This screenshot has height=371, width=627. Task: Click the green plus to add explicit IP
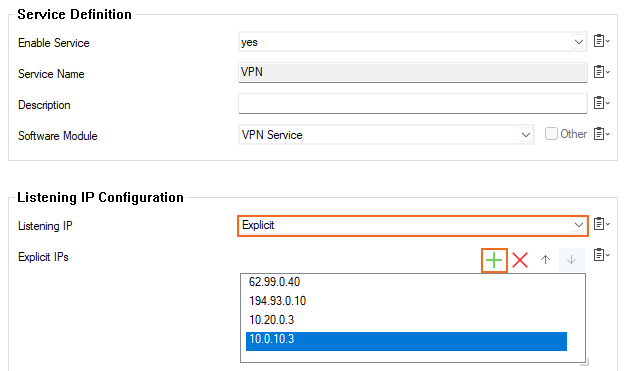click(494, 260)
